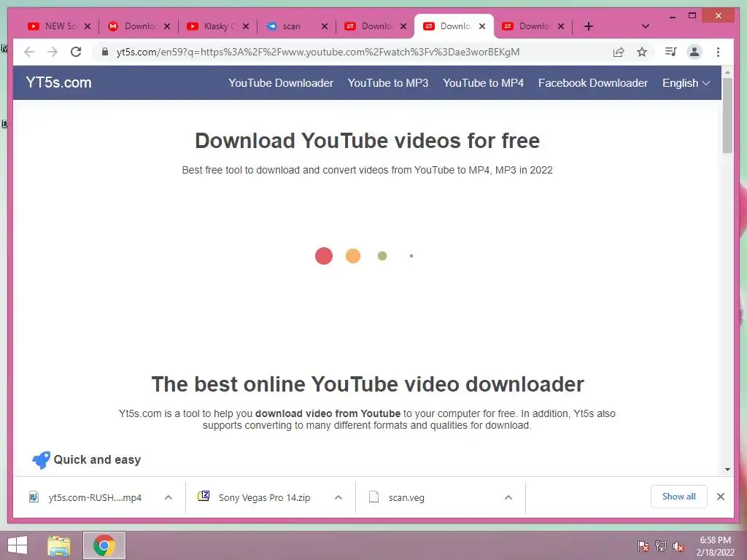Click the lock icon in the address bar
Image resolution: width=747 pixels, height=560 pixels.
coord(105,52)
